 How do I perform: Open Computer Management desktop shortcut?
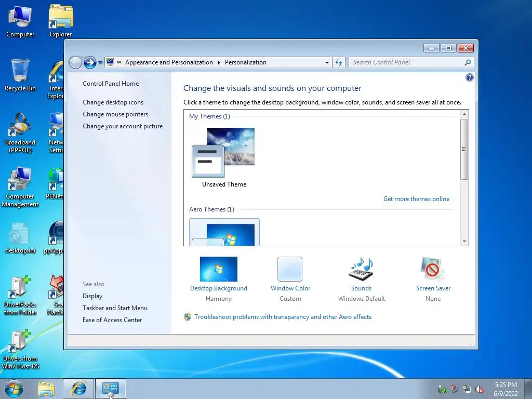20,187
